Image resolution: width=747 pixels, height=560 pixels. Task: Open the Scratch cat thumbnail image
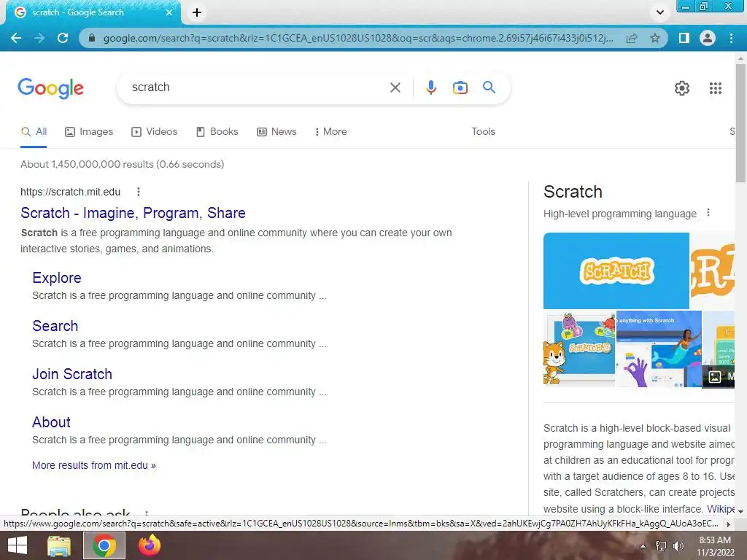[x=579, y=349]
